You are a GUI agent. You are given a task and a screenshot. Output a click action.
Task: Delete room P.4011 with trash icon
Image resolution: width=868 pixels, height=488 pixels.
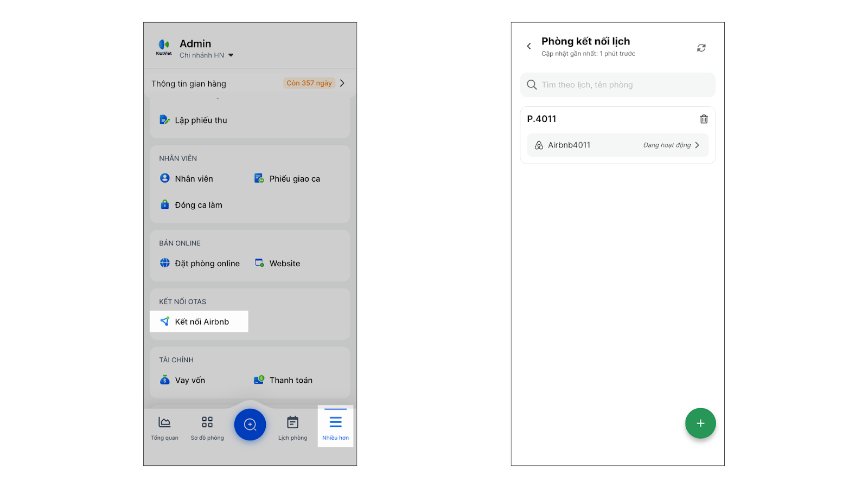click(x=704, y=119)
